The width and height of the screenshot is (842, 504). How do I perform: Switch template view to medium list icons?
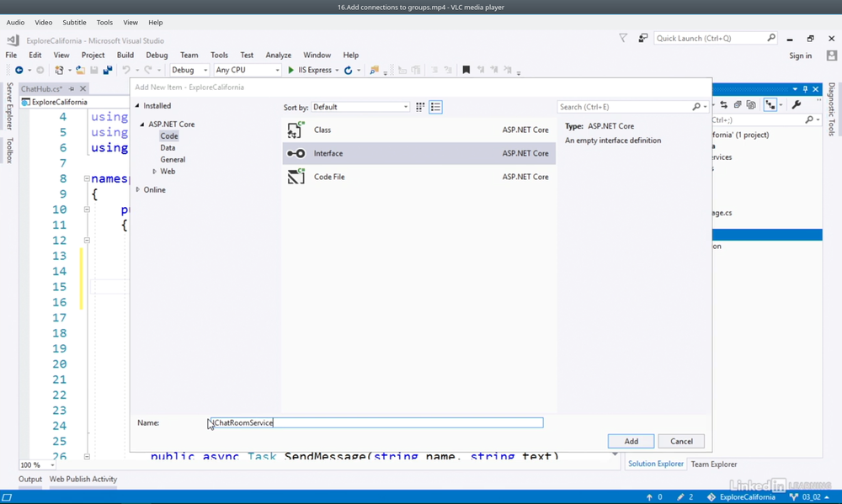tap(435, 107)
